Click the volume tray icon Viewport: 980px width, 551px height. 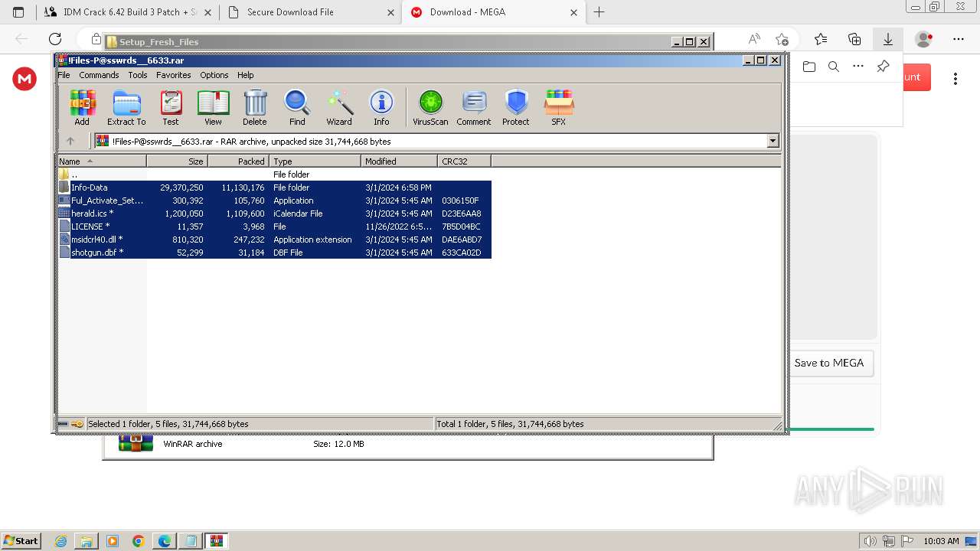pos(870,541)
